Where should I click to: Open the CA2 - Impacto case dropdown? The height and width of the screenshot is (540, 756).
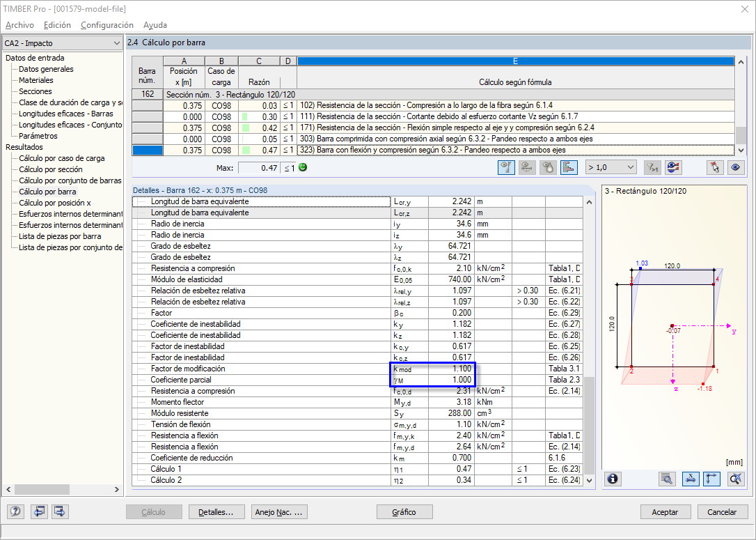[x=62, y=43]
